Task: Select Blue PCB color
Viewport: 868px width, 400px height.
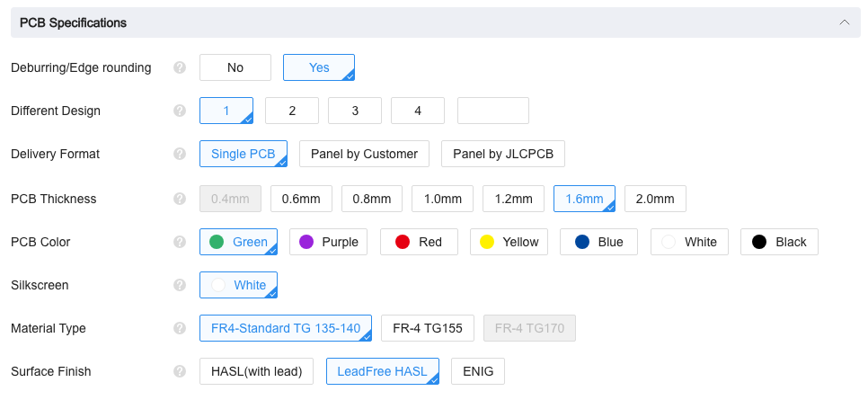Action: tap(598, 242)
